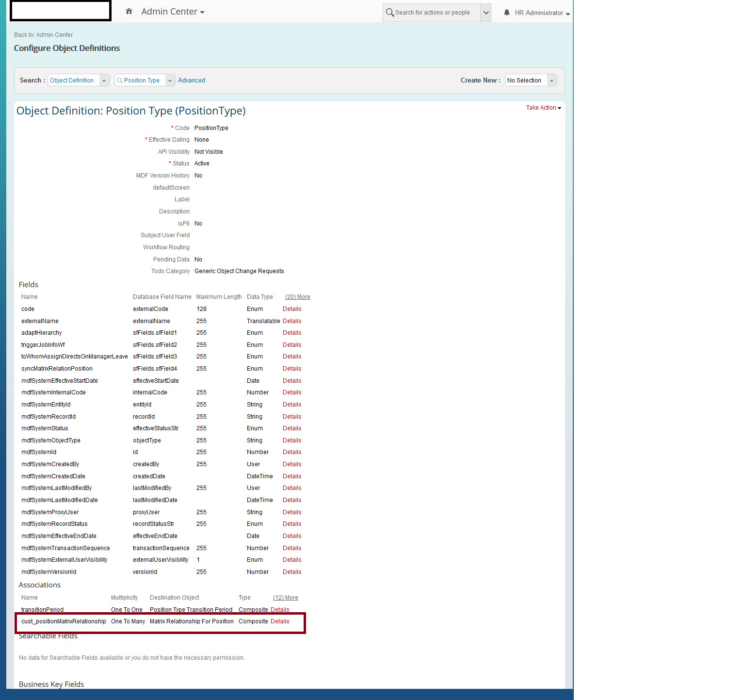The width and height of the screenshot is (745, 700).
Task: Open Details for mdfSystemObjectType field
Action: pos(292,440)
